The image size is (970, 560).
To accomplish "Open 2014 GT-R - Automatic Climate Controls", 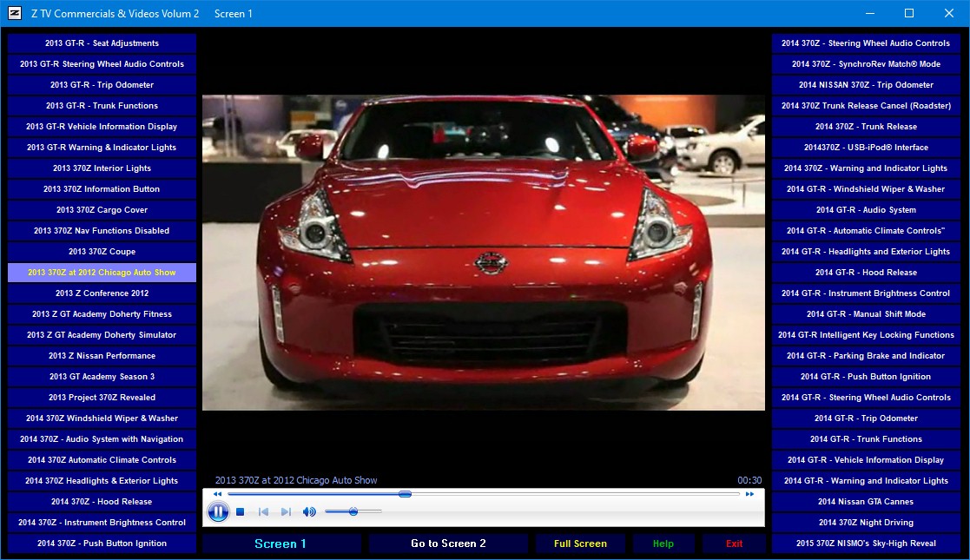I will 866,231.
